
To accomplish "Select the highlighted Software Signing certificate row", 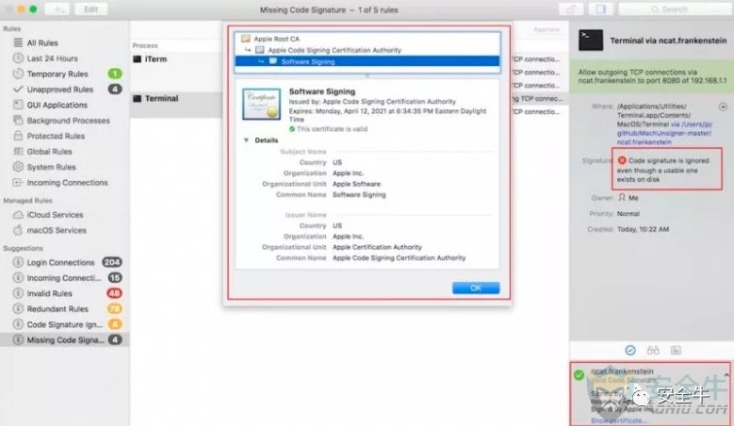I will coord(367,61).
